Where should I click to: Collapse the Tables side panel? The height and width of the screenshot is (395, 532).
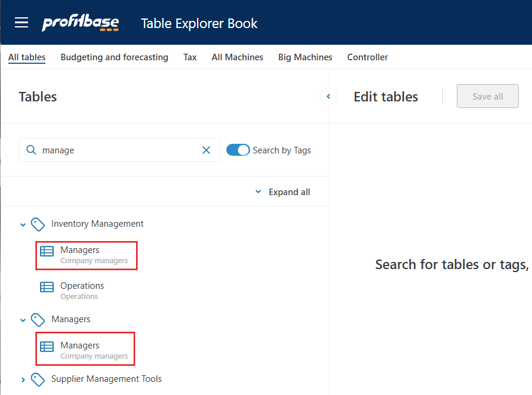[x=328, y=96]
